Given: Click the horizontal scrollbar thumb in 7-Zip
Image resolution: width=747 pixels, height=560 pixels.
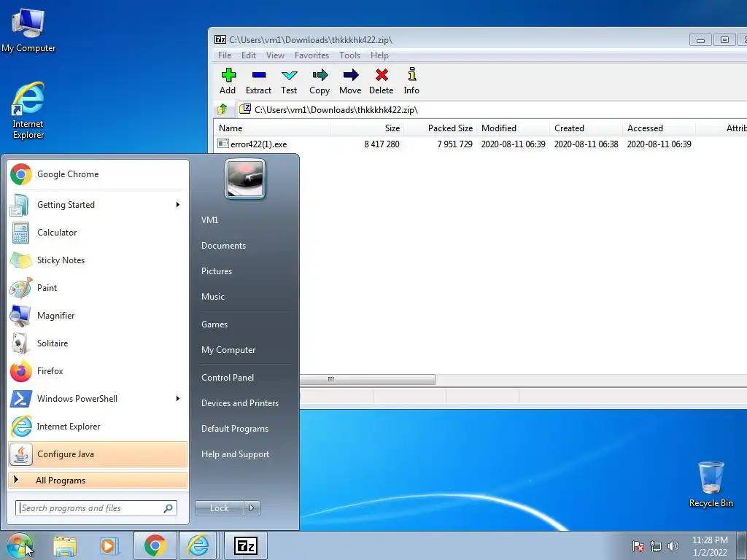Looking at the screenshot, I should point(367,379).
